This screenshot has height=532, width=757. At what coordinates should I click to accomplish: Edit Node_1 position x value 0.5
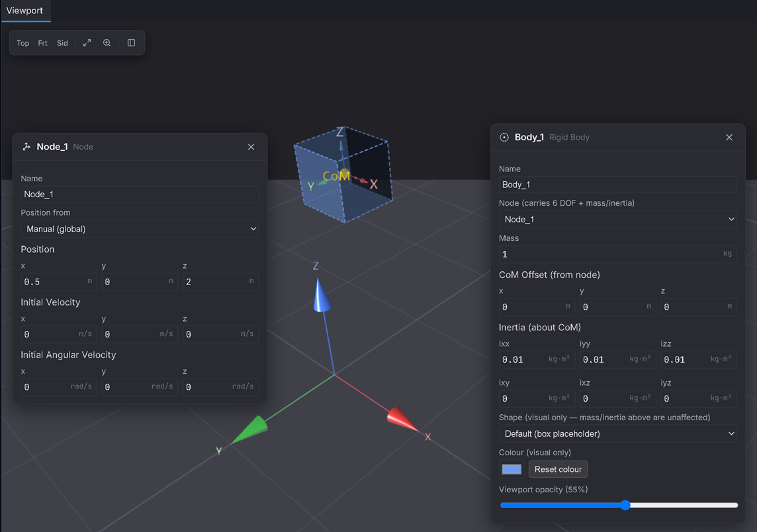coord(58,282)
